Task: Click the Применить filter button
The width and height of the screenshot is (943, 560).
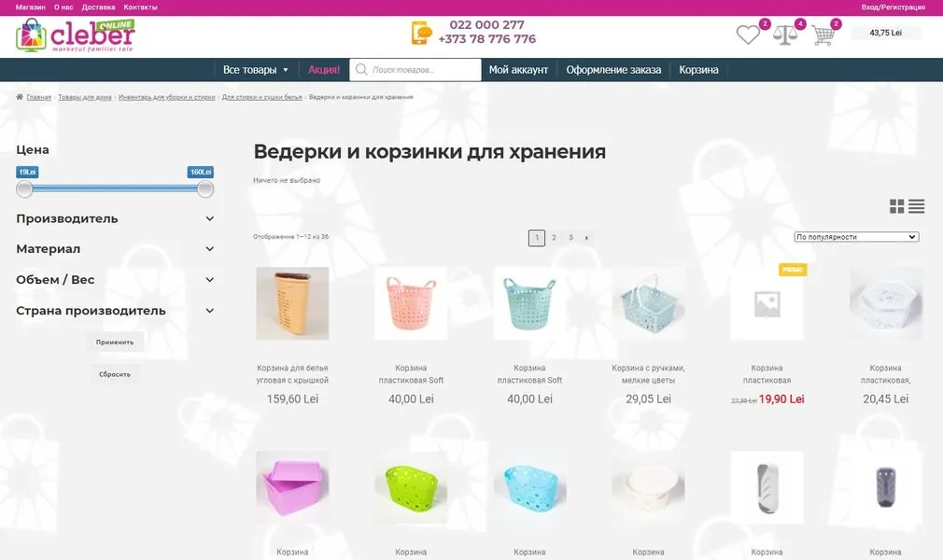Action: pyautogui.click(x=115, y=343)
